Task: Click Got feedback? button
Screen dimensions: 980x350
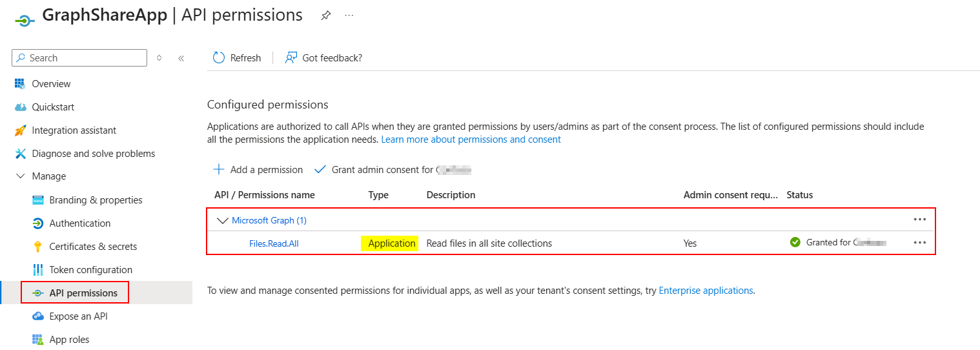Action: pyautogui.click(x=323, y=58)
